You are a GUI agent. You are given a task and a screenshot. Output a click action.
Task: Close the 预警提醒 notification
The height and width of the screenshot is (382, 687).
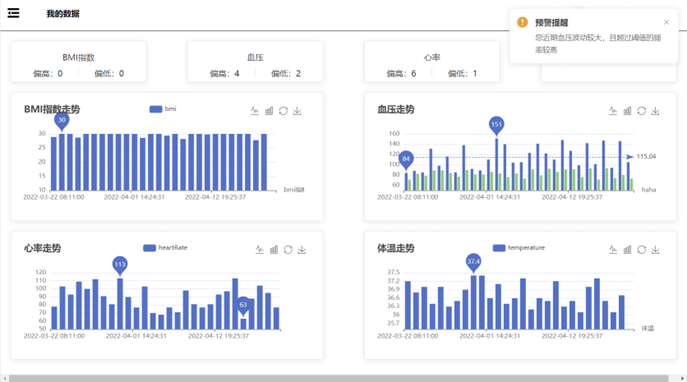point(666,22)
